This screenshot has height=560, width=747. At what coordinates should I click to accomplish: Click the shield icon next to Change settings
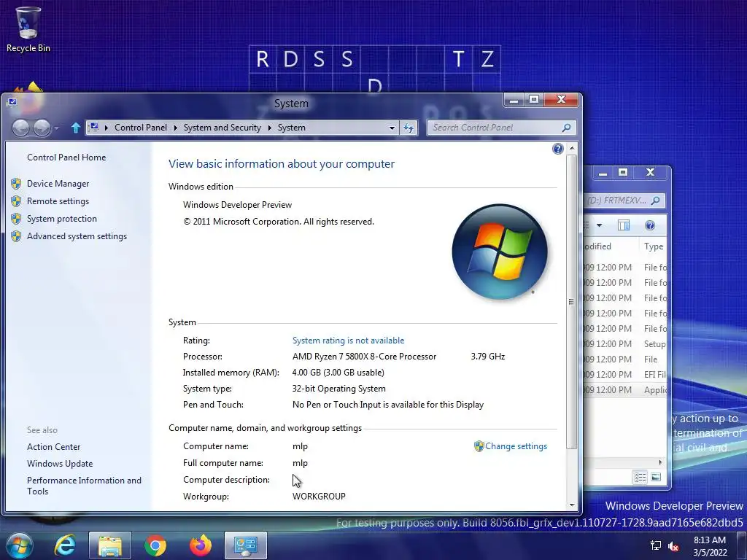tap(479, 446)
